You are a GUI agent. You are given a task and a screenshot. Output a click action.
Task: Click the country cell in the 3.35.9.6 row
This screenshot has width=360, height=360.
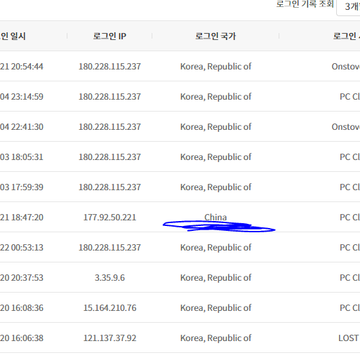click(216, 278)
